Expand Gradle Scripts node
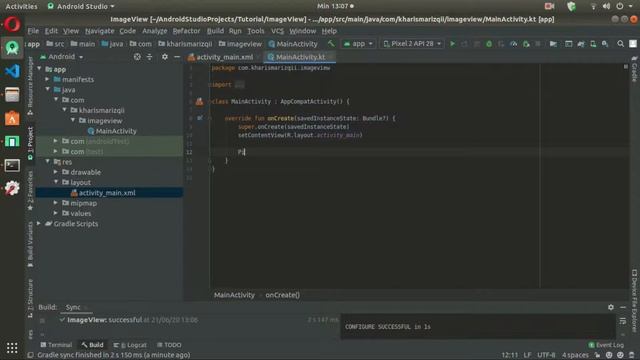 coord(39,223)
